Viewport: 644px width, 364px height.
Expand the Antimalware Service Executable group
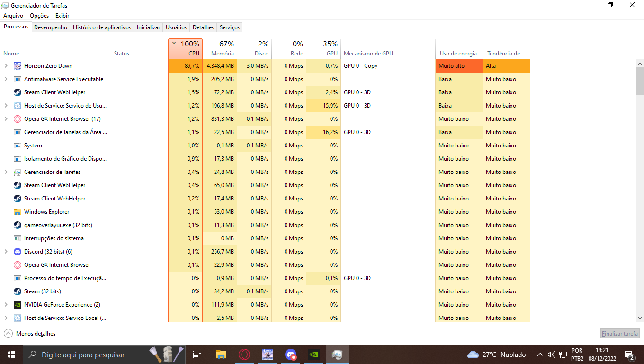[6, 79]
